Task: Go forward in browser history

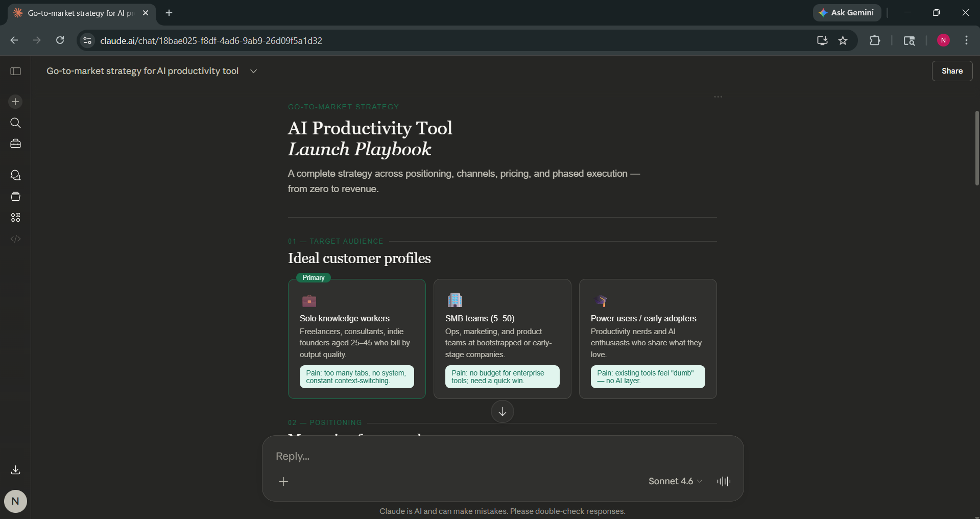Action: coord(37,40)
